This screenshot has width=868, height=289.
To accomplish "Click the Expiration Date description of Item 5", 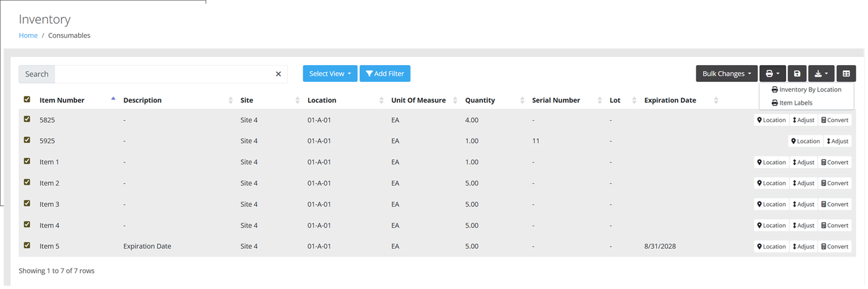I will 147,247.
